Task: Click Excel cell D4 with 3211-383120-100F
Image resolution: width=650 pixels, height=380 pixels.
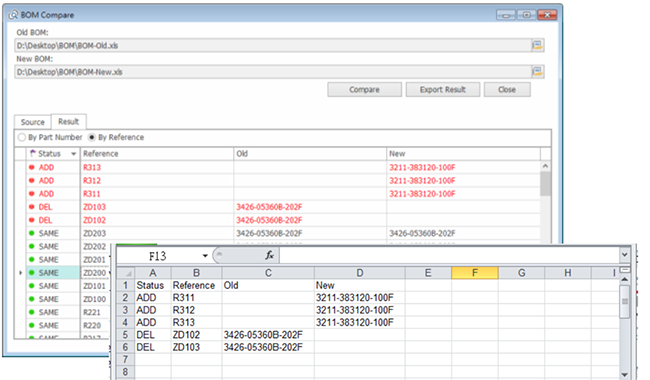Action: point(359,322)
